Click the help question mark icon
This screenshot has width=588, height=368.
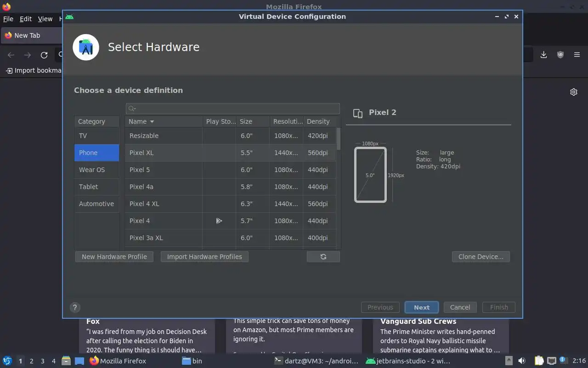pos(75,308)
